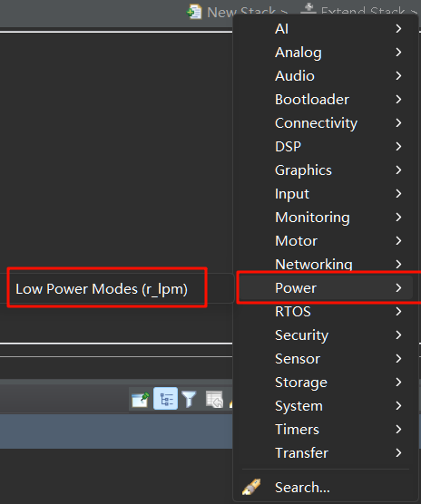Click the restore default value icon
Screen dimensions: 421x504
click(x=214, y=399)
